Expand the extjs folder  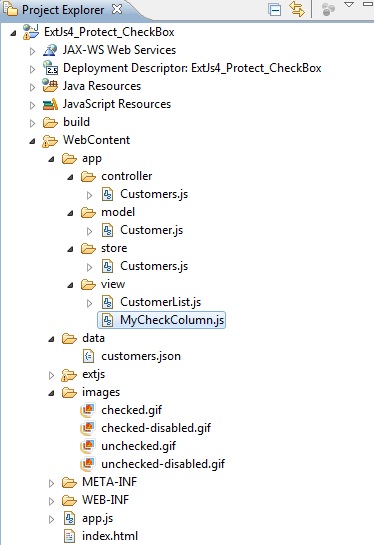(51, 375)
